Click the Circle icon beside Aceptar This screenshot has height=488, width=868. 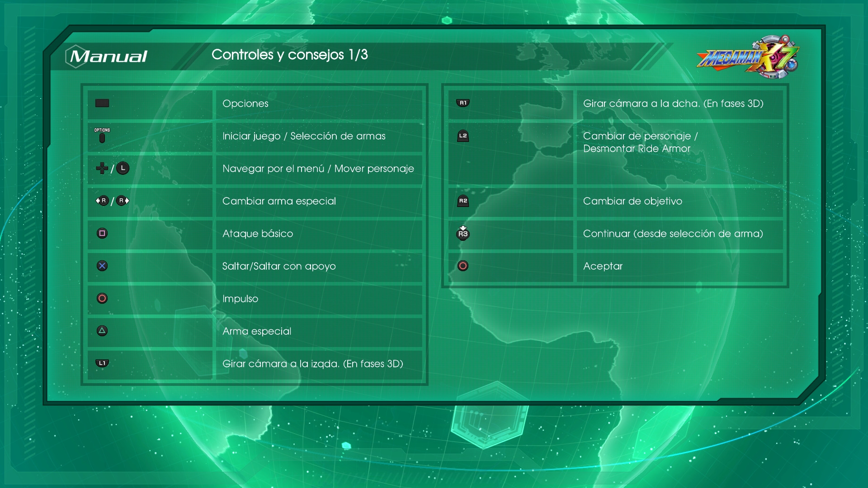463,266
